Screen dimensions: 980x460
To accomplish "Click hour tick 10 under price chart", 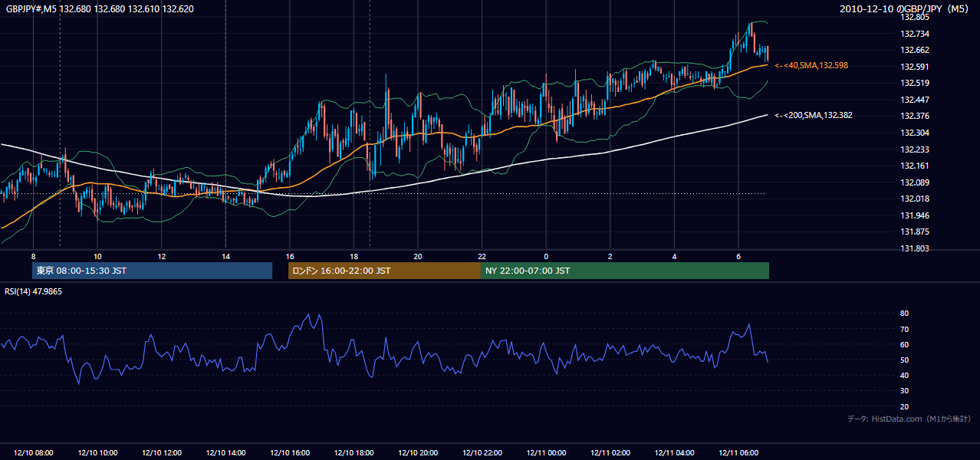I will tap(97, 256).
